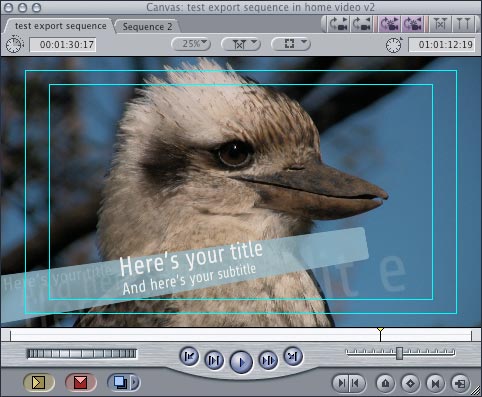
Task: Click the Match Frame button
Action: 460,383
